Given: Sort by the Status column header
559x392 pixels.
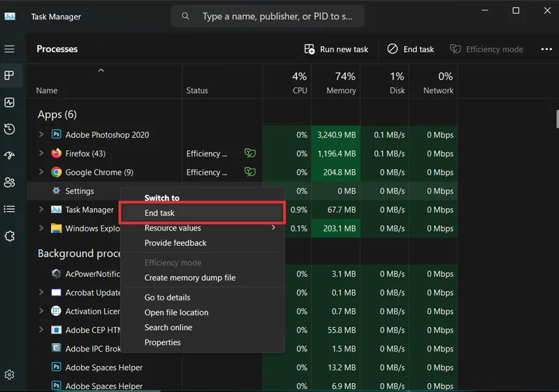Looking at the screenshot, I should tap(222, 81).
